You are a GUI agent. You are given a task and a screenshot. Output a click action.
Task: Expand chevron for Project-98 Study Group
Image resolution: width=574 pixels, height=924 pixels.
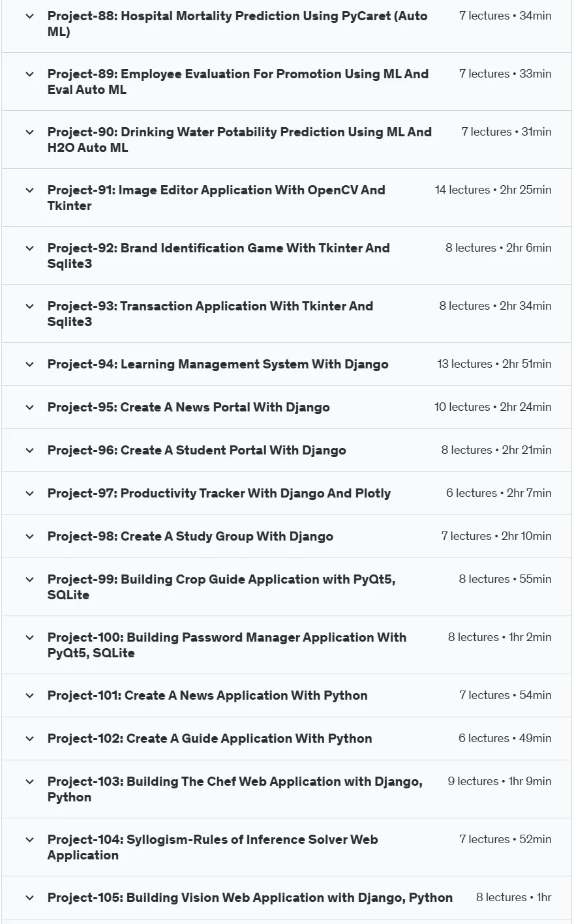coord(29,537)
